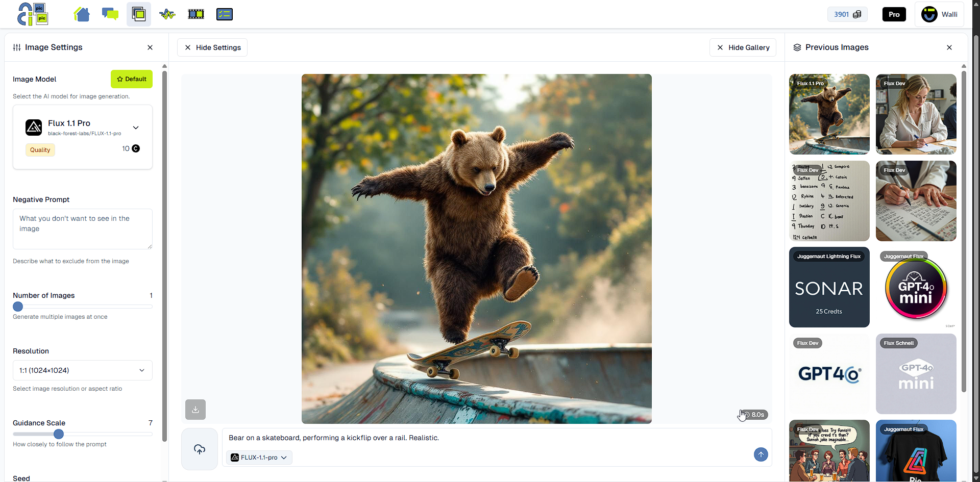Open the video filmstrip icon
980x482 pixels.
click(196, 14)
